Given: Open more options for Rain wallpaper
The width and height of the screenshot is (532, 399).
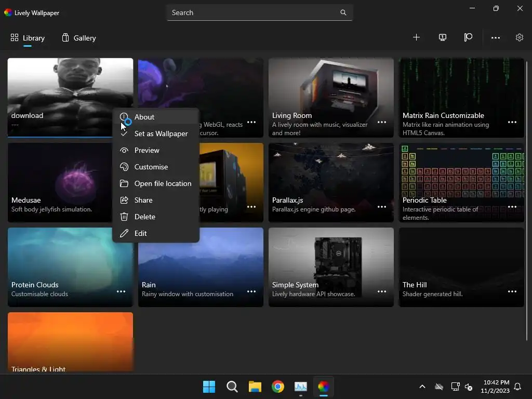Looking at the screenshot, I should (251, 291).
